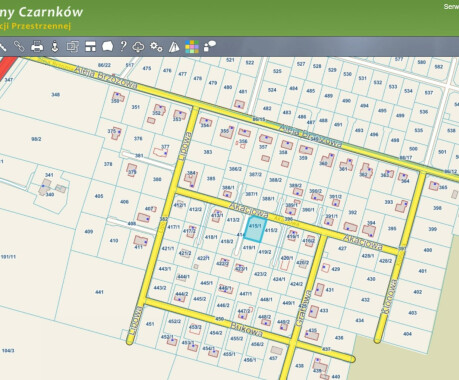Click the cloud download icon
Image resolution: width=459 pixels, height=380 pixels.
click(138, 47)
